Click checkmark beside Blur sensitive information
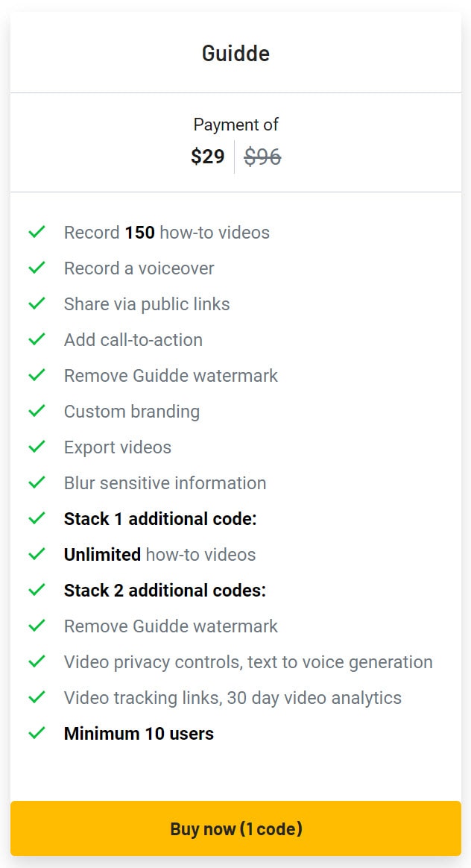Viewport: 471px width, 868px height. 37,483
